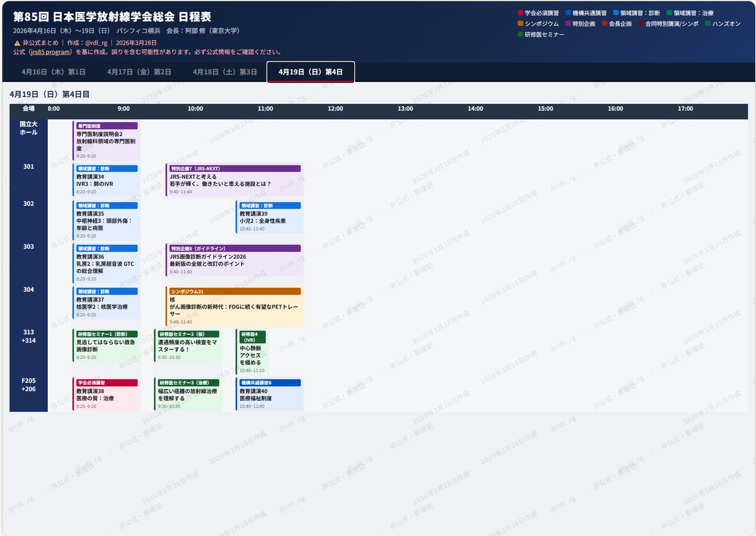Screen dimensions: 756x536
Task: Open 研修医セミナー1 救急画像診断 session card
Action: point(106,345)
